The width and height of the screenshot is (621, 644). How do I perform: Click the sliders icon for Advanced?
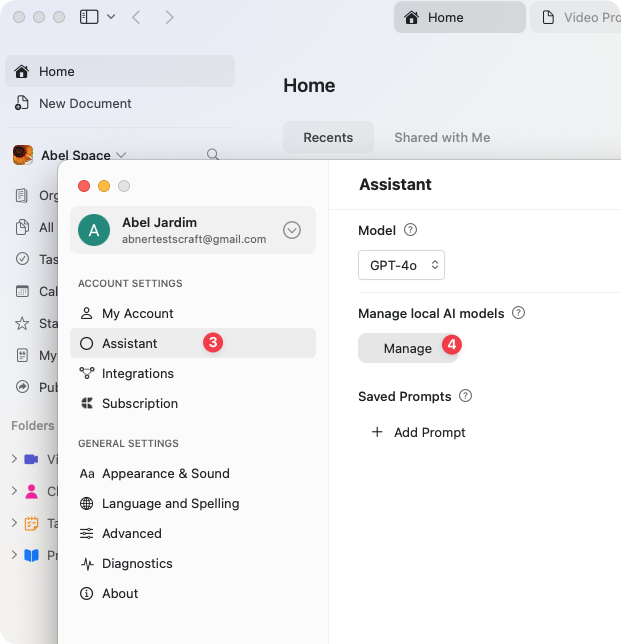(x=87, y=533)
